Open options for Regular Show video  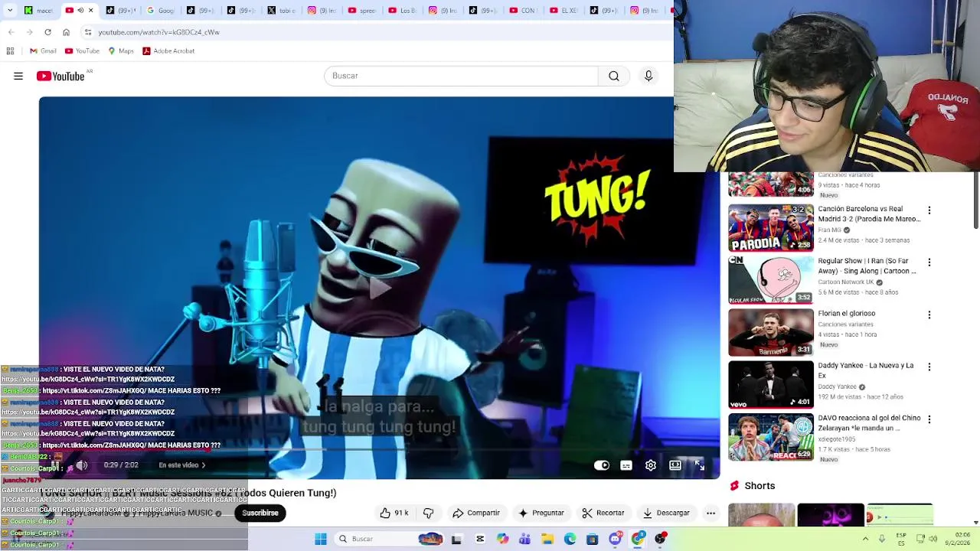pyautogui.click(x=929, y=262)
